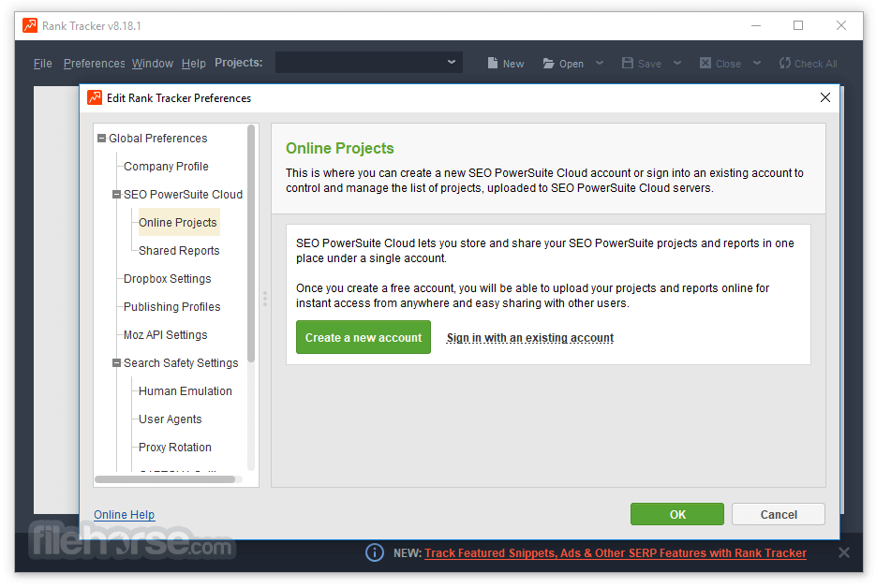Screen dimensions: 876x588
Task: Click the New project document icon
Action: pos(492,63)
